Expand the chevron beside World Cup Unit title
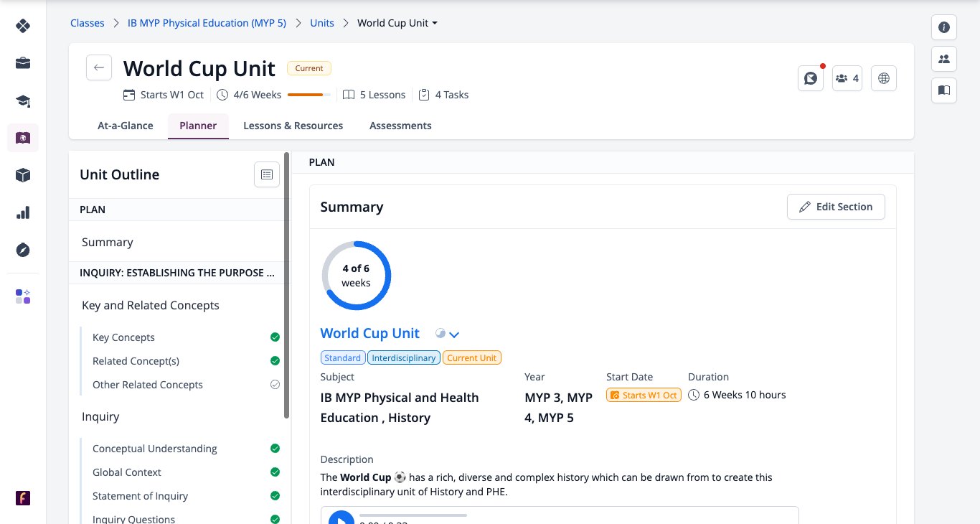 coord(454,334)
